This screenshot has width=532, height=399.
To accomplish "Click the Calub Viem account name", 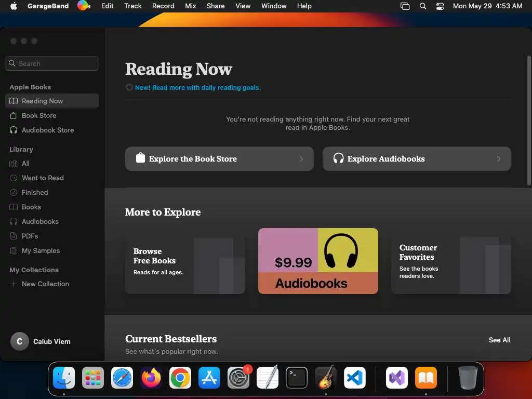I will pos(52,342).
